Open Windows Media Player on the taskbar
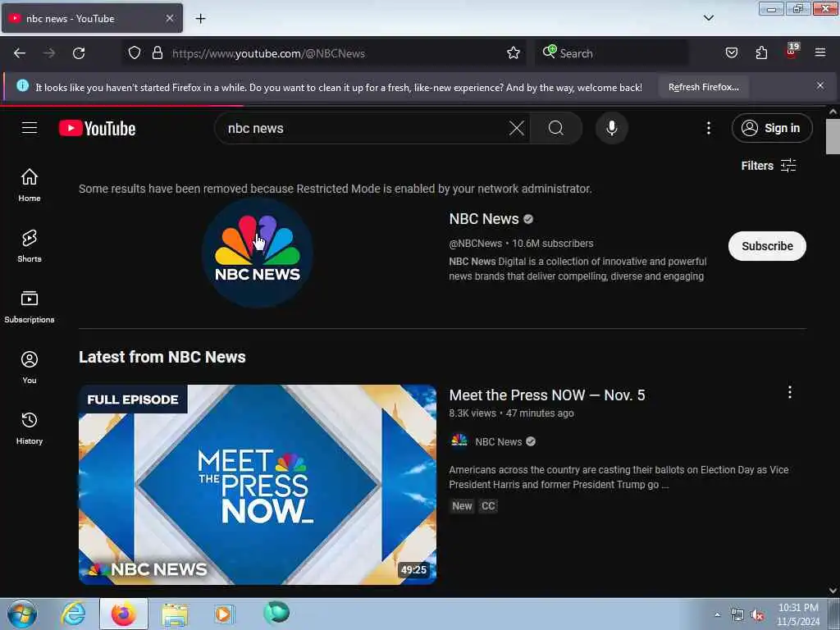 point(225,614)
